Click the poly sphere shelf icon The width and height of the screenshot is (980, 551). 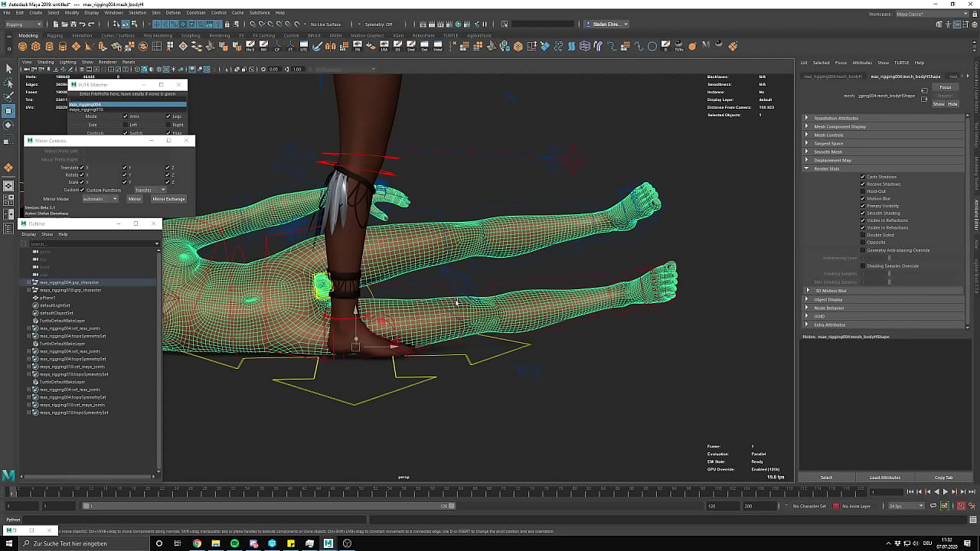22,47
